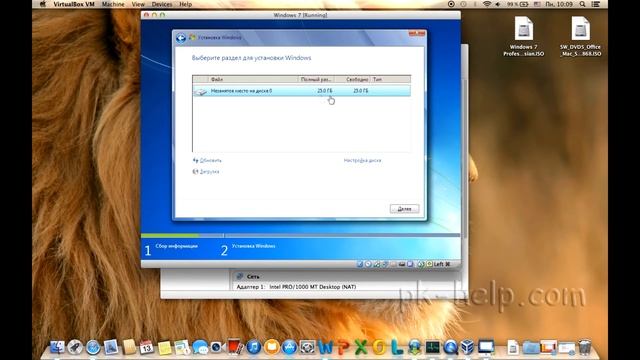Click the Загрузка (Load driver) link

206,172
